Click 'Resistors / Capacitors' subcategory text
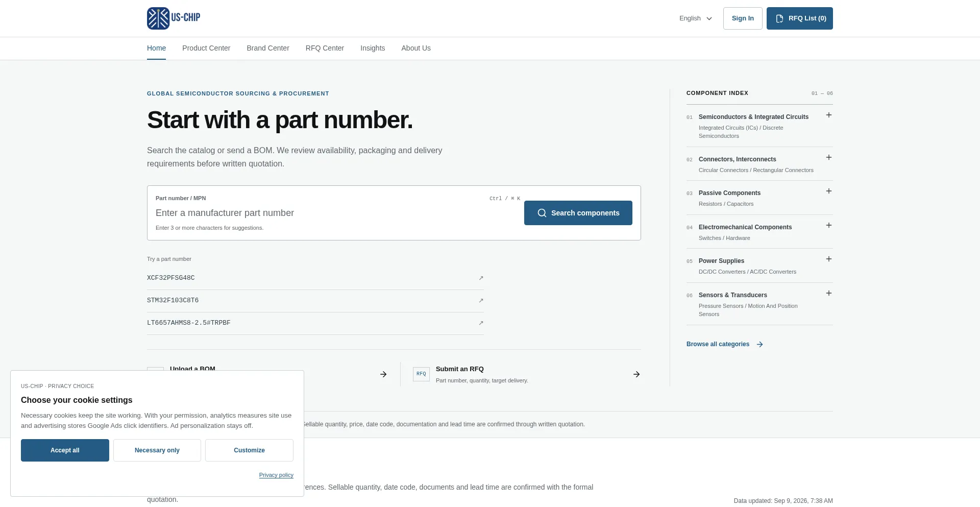Viewport: 980px width, 507px height. click(726, 204)
